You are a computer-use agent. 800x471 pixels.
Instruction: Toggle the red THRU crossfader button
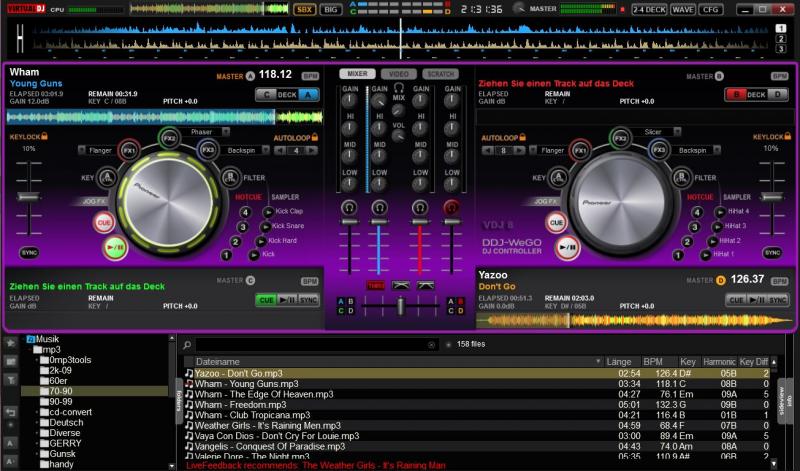point(376,286)
